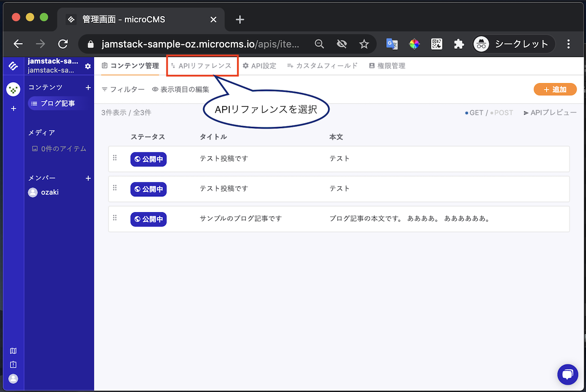The image size is (586, 392).
Task: Open the color wheel extension icon
Action: pyautogui.click(x=414, y=44)
